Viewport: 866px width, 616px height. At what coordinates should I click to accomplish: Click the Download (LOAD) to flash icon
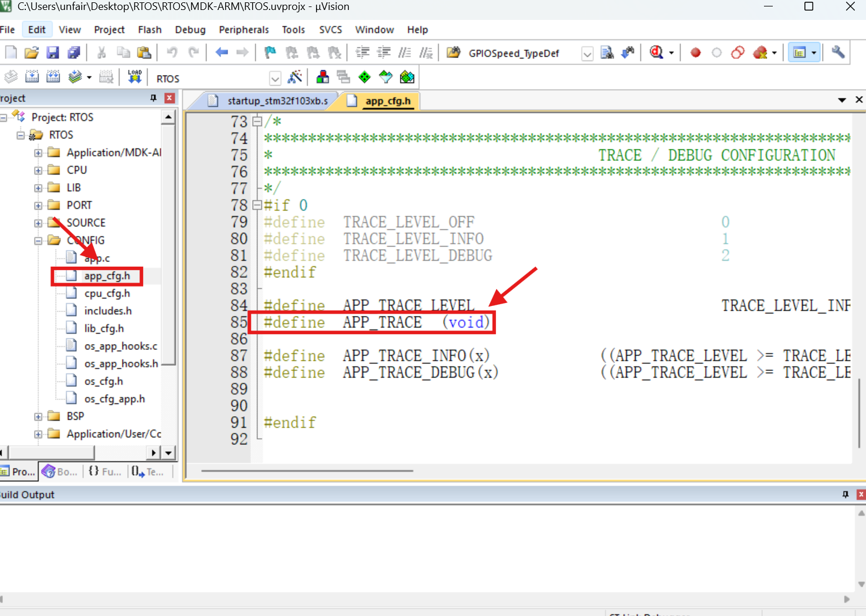[135, 77]
